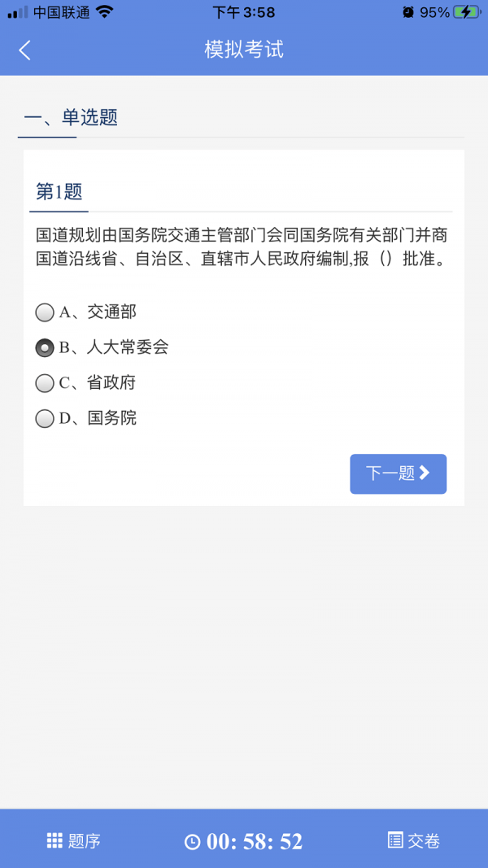Tap the back arrow on the 模拟考试 header
488x868 pixels.
24,50
